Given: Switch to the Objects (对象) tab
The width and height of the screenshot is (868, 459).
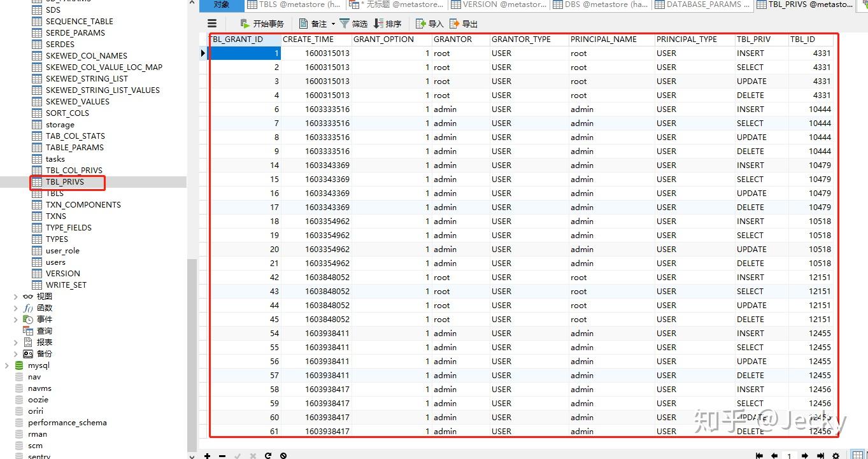Looking at the screenshot, I should [222, 5].
